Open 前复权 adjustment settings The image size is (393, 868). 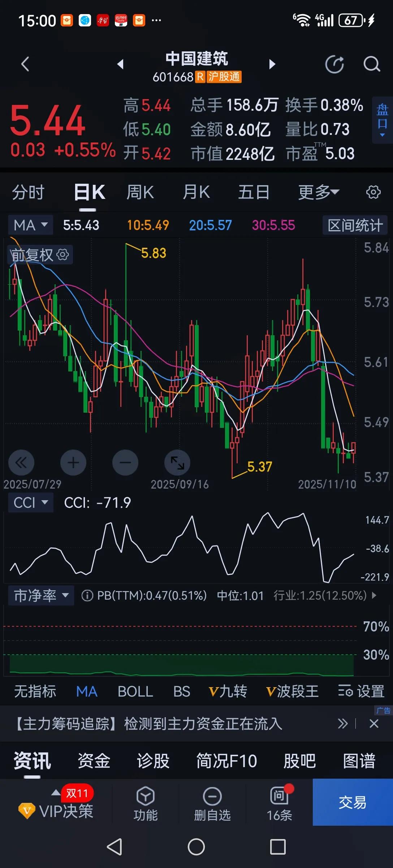coord(40,255)
